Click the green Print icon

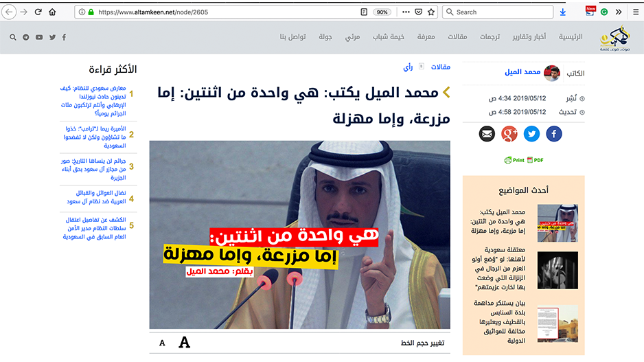[514, 160]
